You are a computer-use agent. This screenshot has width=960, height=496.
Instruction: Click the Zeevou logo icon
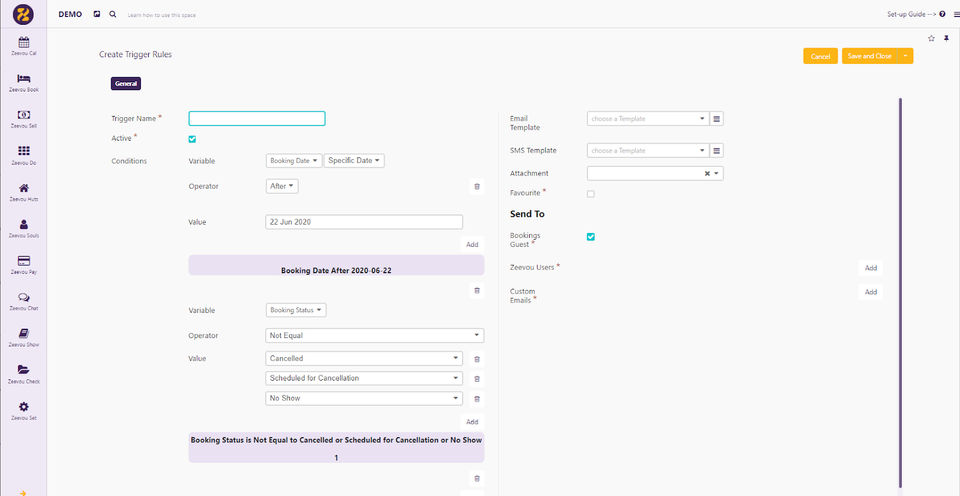pyautogui.click(x=23, y=14)
